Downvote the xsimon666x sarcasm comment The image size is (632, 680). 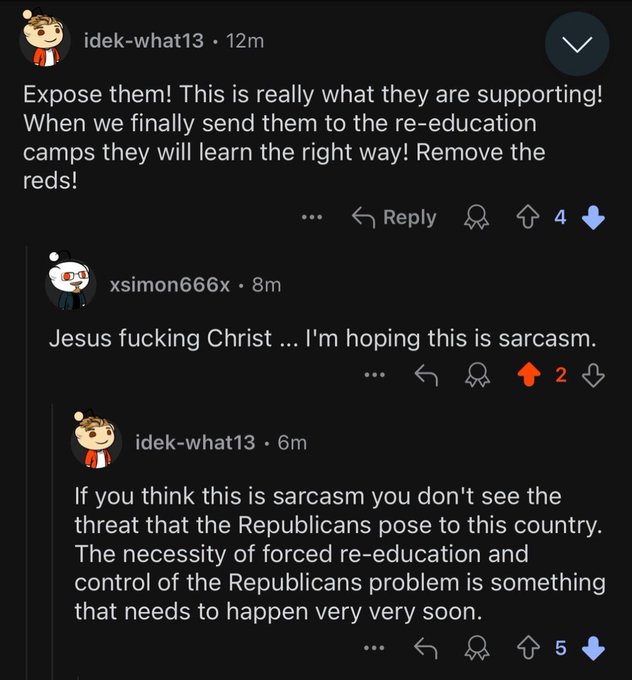[593, 375]
